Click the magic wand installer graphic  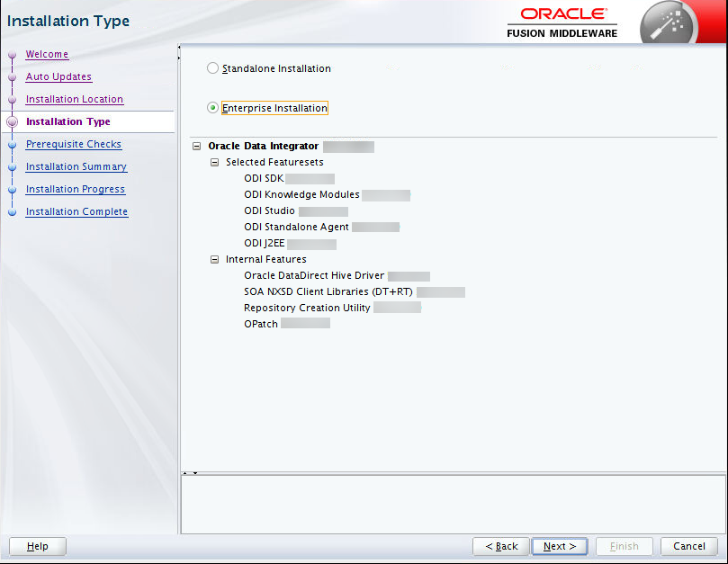pos(668,22)
